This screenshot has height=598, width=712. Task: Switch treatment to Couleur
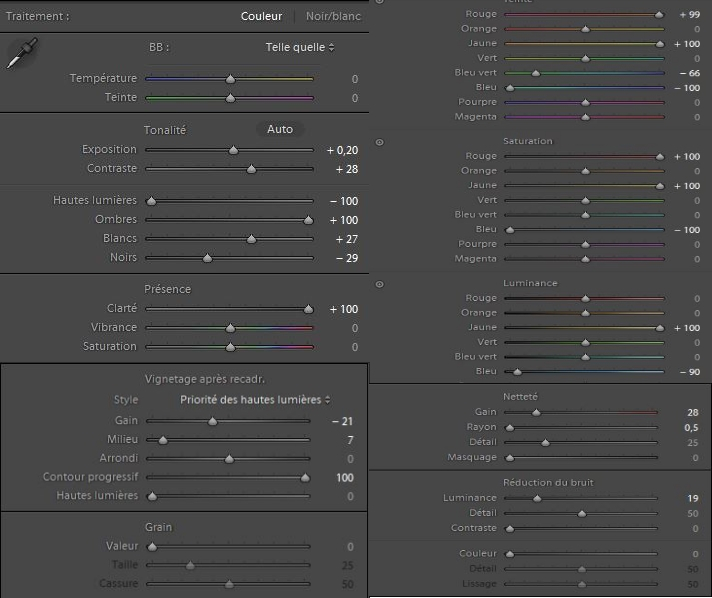(x=261, y=16)
